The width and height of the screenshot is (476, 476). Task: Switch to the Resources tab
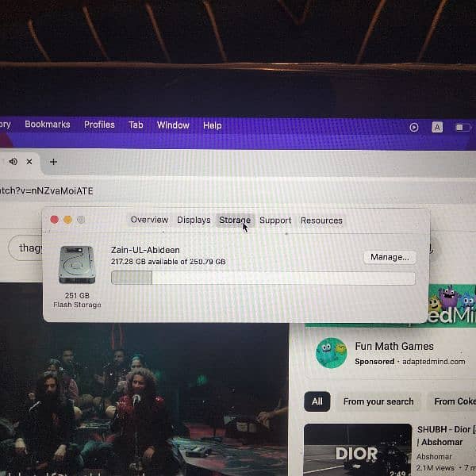[321, 221]
